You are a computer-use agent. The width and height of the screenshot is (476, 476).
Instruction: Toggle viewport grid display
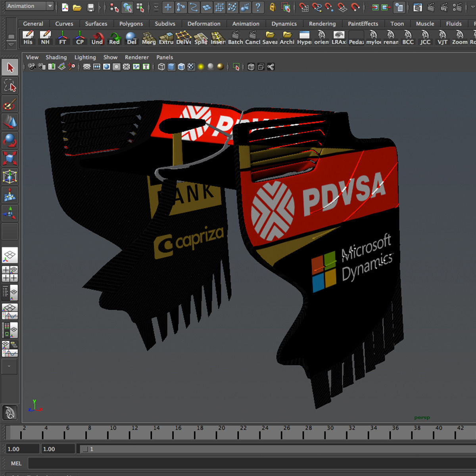87,67
